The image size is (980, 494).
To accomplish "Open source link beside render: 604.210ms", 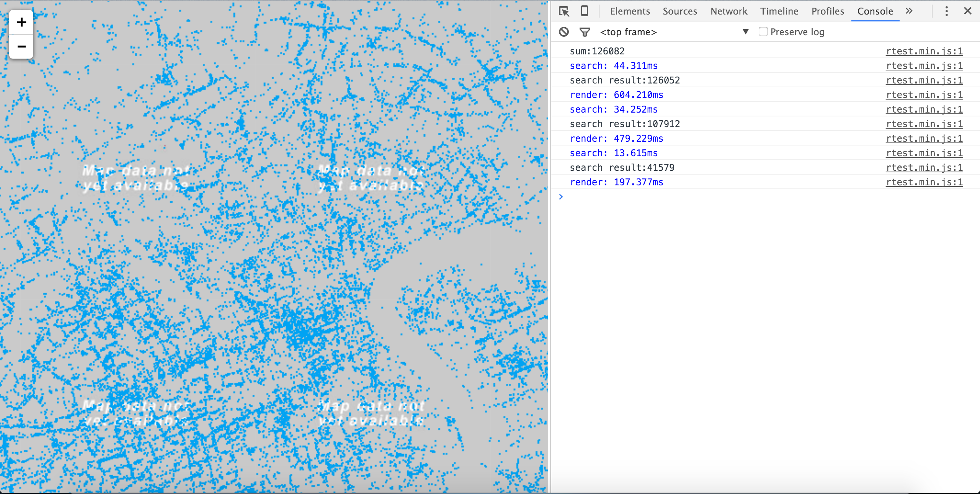I will pos(924,95).
